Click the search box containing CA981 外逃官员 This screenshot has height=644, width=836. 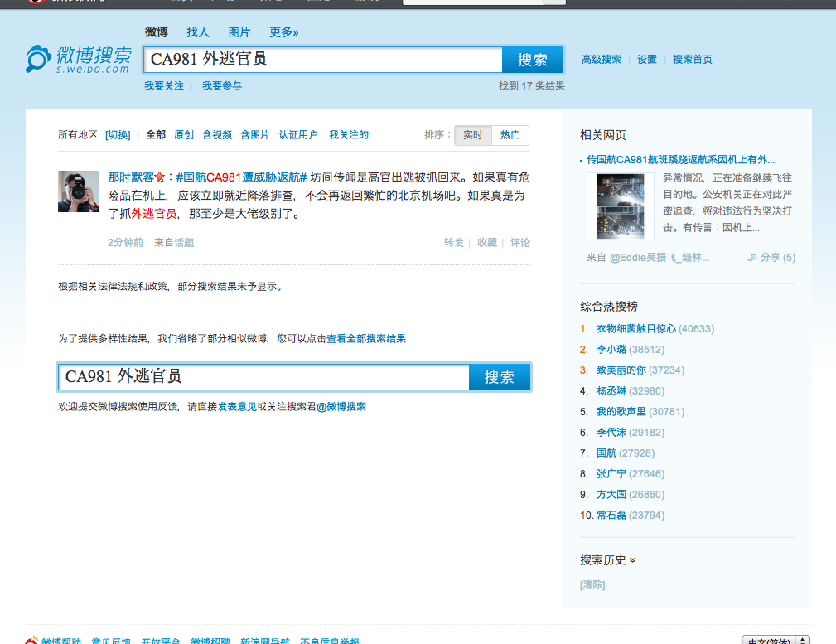[x=323, y=59]
